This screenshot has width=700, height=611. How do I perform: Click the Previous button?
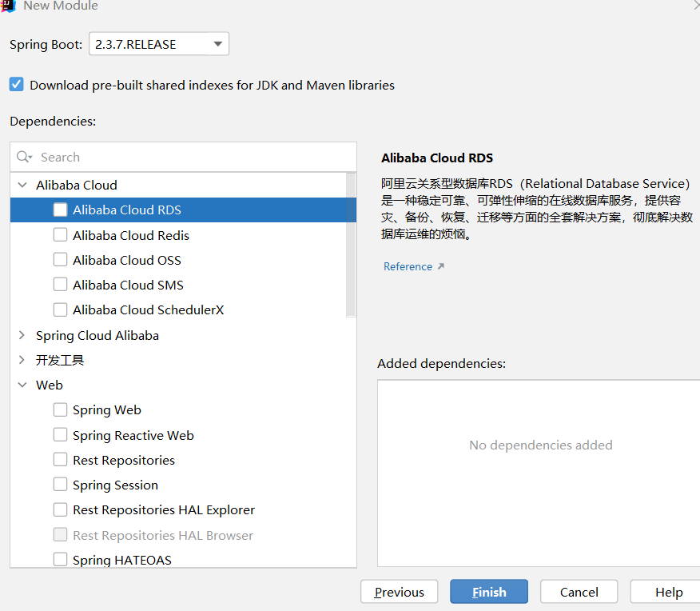(399, 592)
